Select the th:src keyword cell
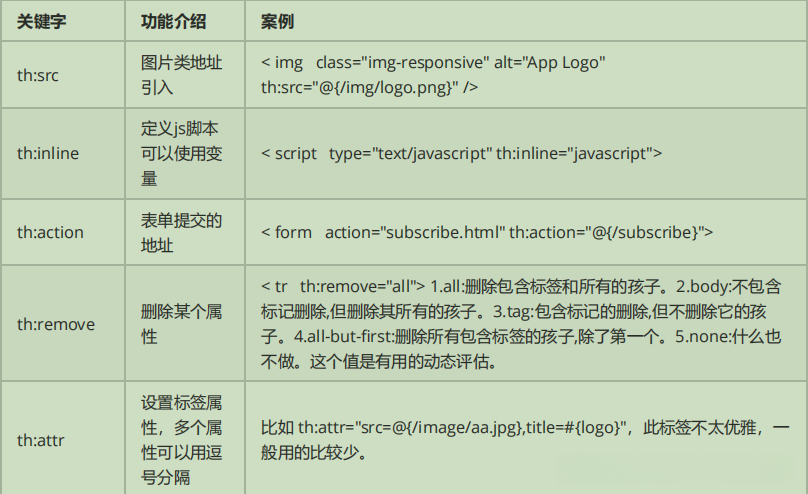Viewport: 808px width, 494px height. tap(40, 75)
